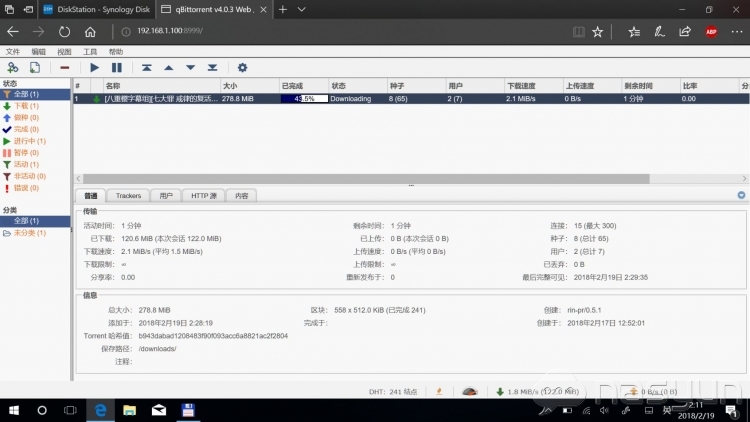The height and width of the screenshot is (422, 750).
Task: Filter by 错误 (0) status
Action: click(x=26, y=188)
